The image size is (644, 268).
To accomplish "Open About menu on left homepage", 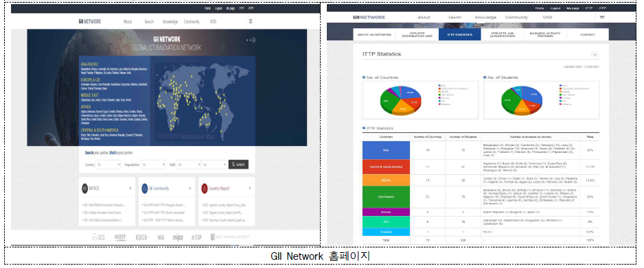I will click(x=128, y=22).
